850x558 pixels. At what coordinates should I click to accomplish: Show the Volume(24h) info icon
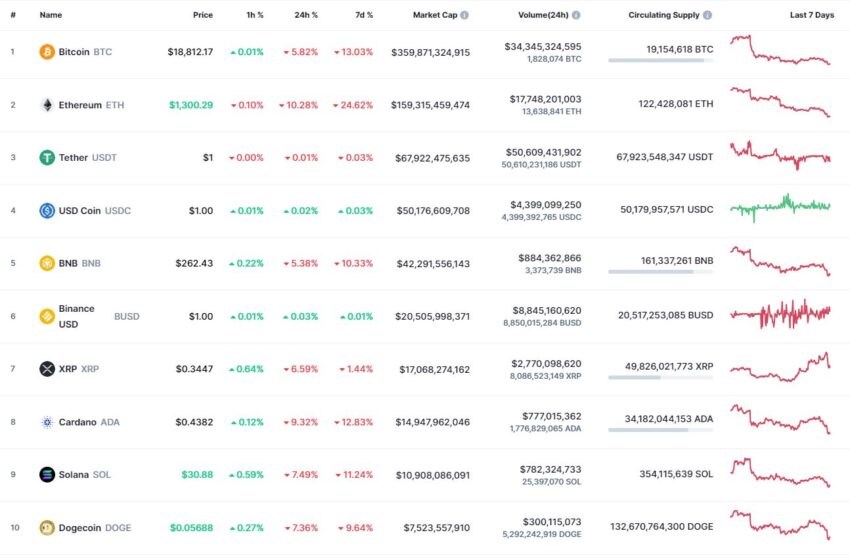[x=576, y=15]
